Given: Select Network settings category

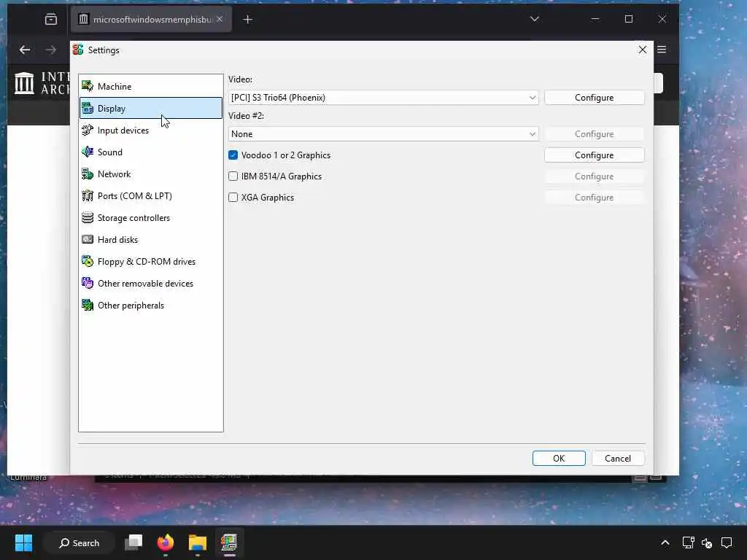Looking at the screenshot, I should point(151,174).
